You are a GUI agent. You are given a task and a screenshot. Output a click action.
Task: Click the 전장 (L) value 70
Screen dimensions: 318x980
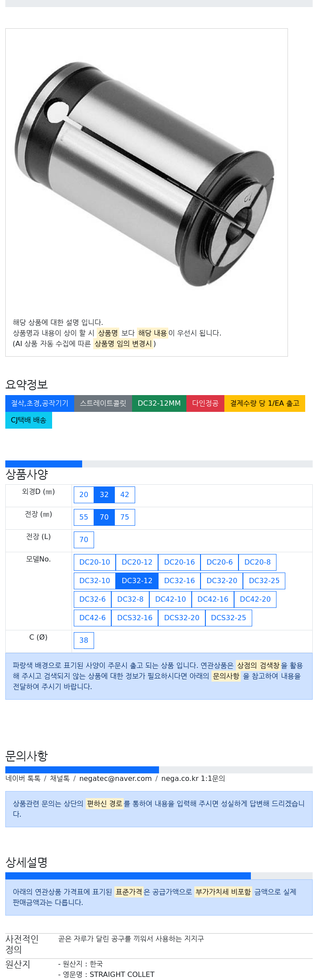tap(84, 539)
